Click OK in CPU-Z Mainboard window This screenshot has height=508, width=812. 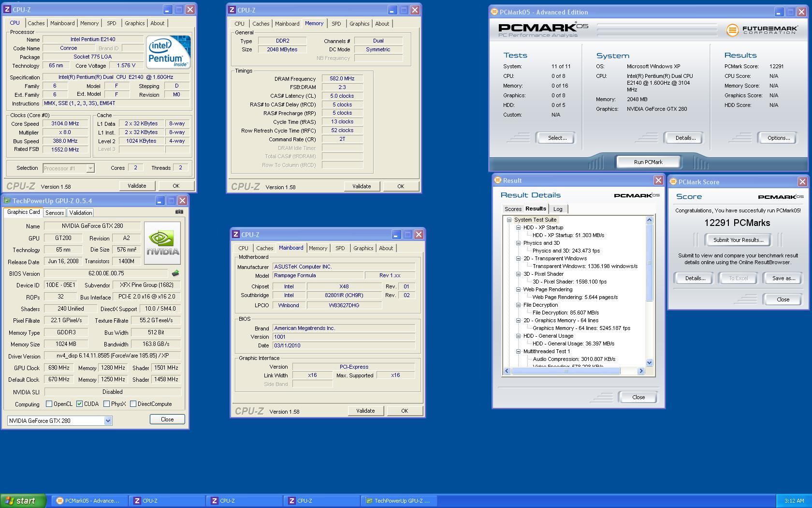405,411
